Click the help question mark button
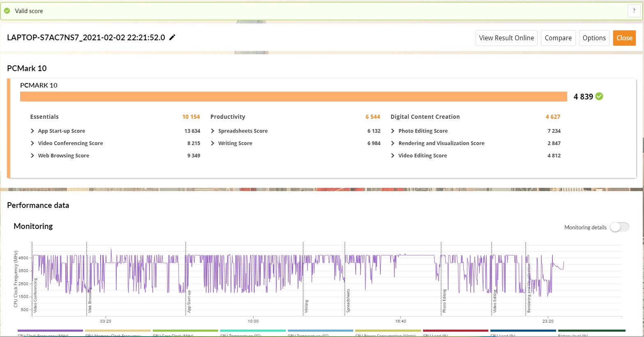 pyautogui.click(x=634, y=11)
